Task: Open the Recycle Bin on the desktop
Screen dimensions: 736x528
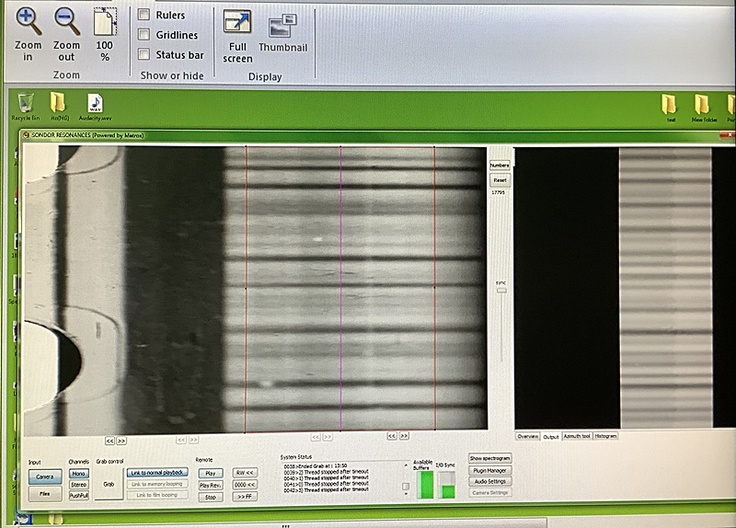Action: pos(26,103)
